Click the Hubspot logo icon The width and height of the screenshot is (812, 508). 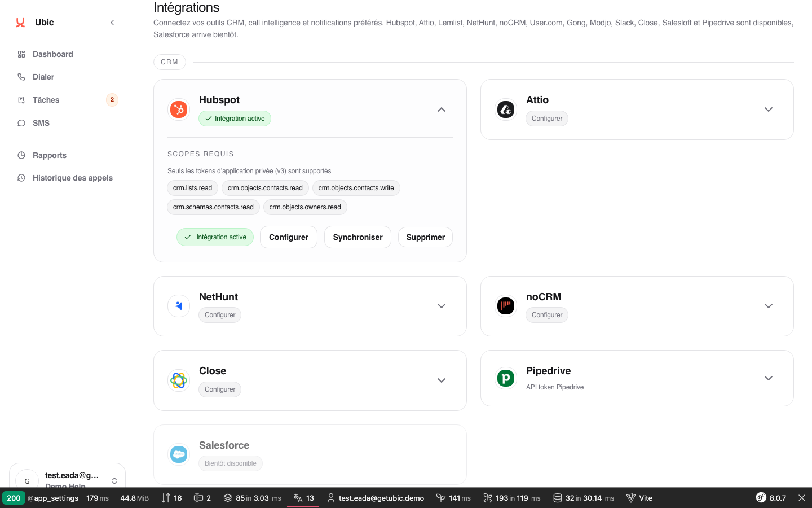[179, 110]
